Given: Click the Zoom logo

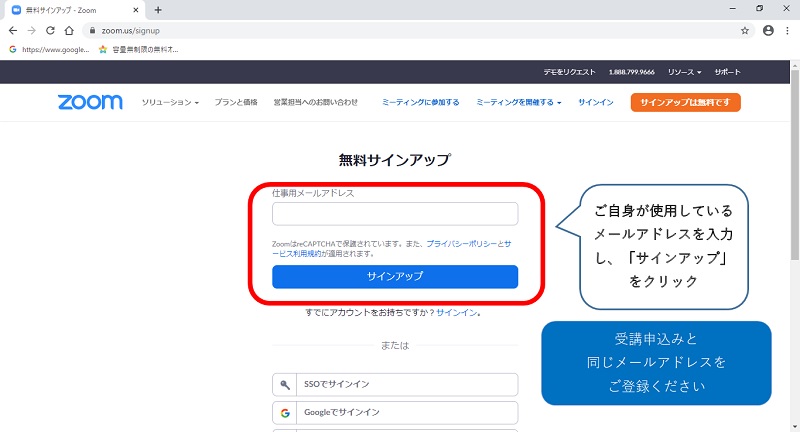Looking at the screenshot, I should click(x=90, y=102).
